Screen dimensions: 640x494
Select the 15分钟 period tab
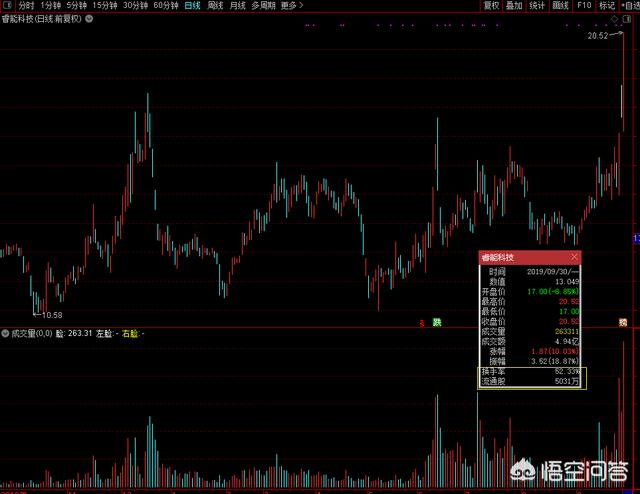click(x=104, y=5)
